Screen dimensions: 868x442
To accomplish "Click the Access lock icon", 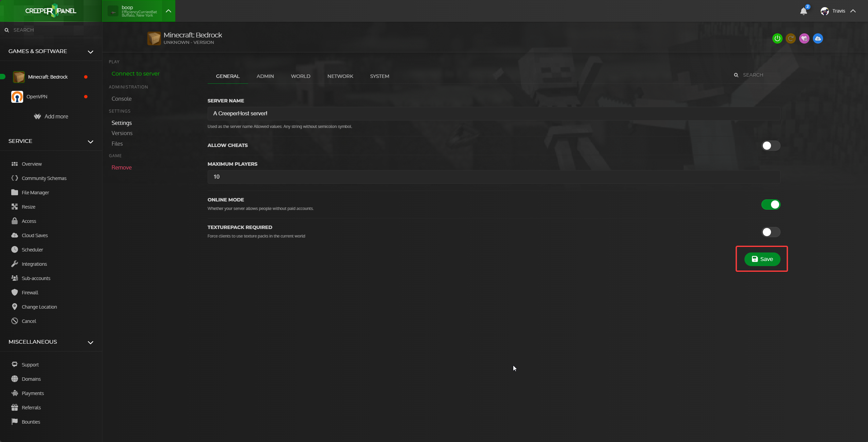I will (x=15, y=221).
